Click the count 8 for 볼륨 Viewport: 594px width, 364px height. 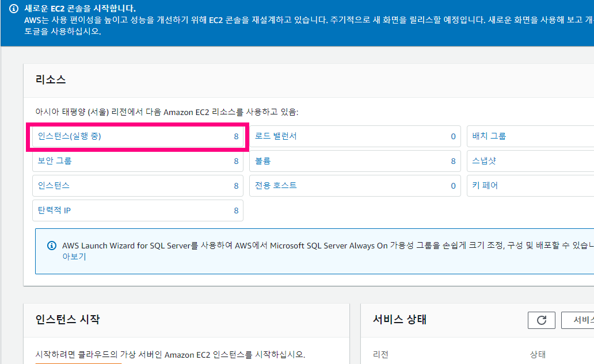click(x=453, y=161)
